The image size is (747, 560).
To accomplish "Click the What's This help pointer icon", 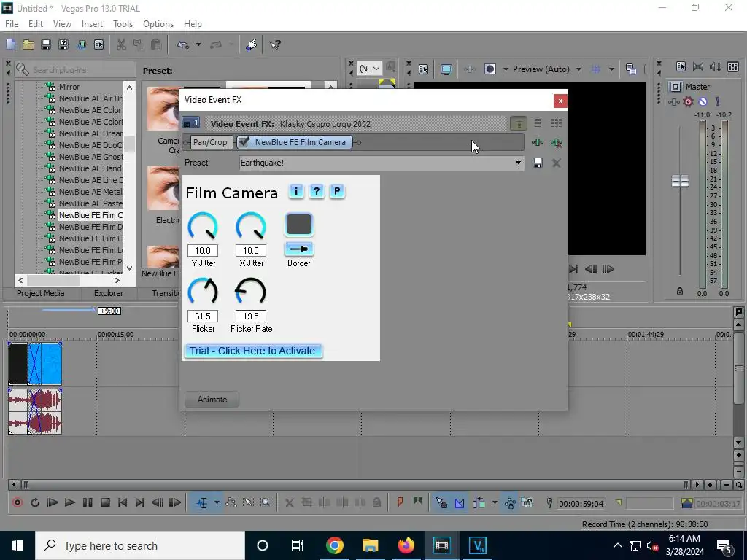I will (x=275, y=44).
